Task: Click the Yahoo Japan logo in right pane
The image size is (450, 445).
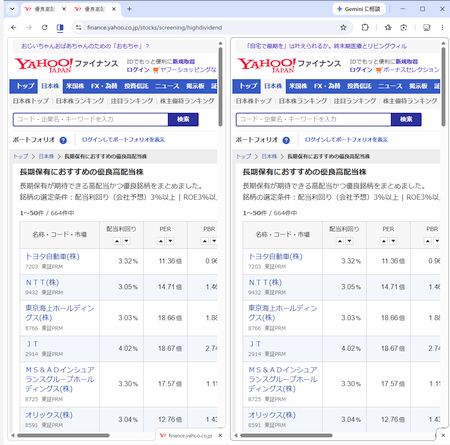Action: click(x=266, y=65)
